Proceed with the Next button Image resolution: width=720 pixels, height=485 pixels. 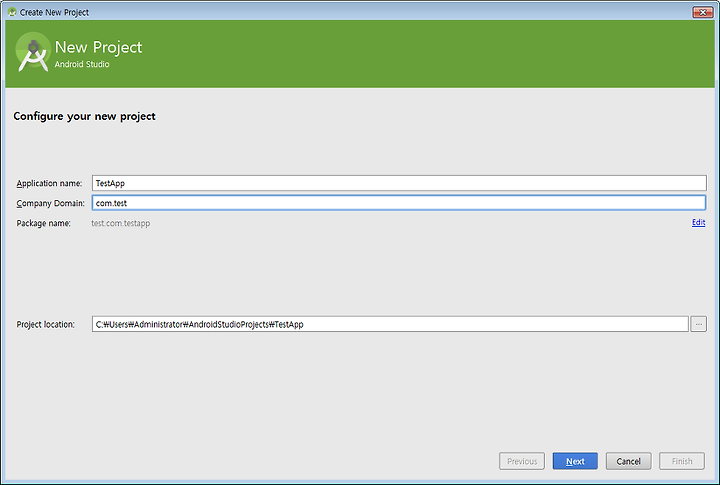[575, 461]
